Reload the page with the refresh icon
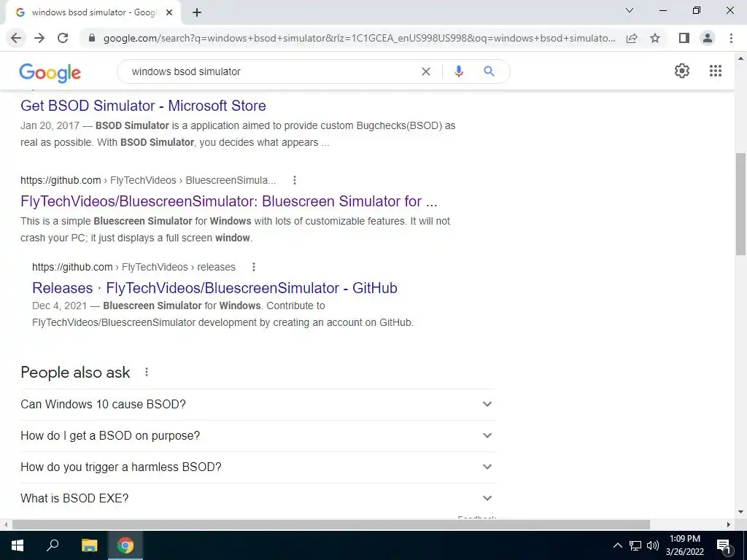Viewport: 747px width, 560px height. click(x=63, y=38)
